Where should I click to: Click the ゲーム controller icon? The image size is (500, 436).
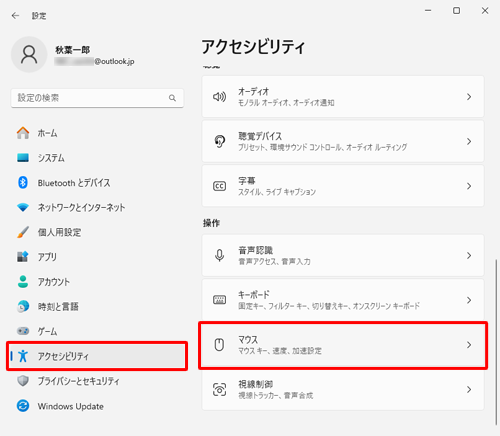[x=23, y=331]
